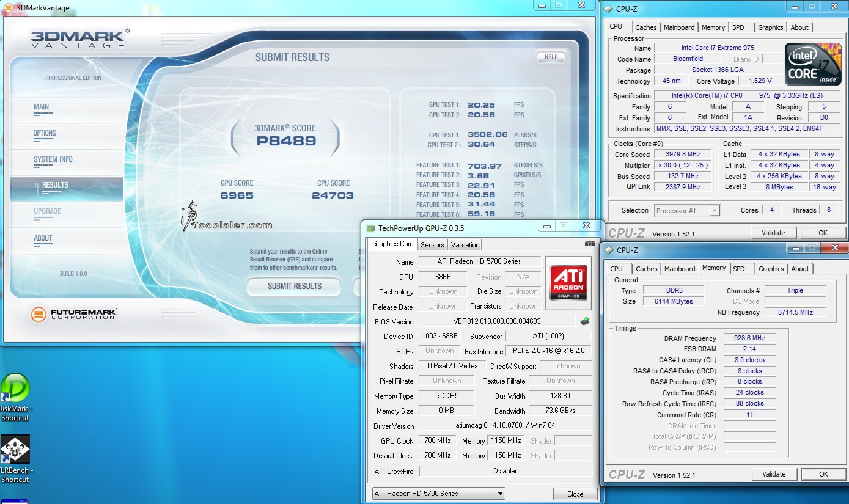This screenshot has height=504, width=849.
Task: Click the Multiplier x 30.0 value
Action: (683, 166)
